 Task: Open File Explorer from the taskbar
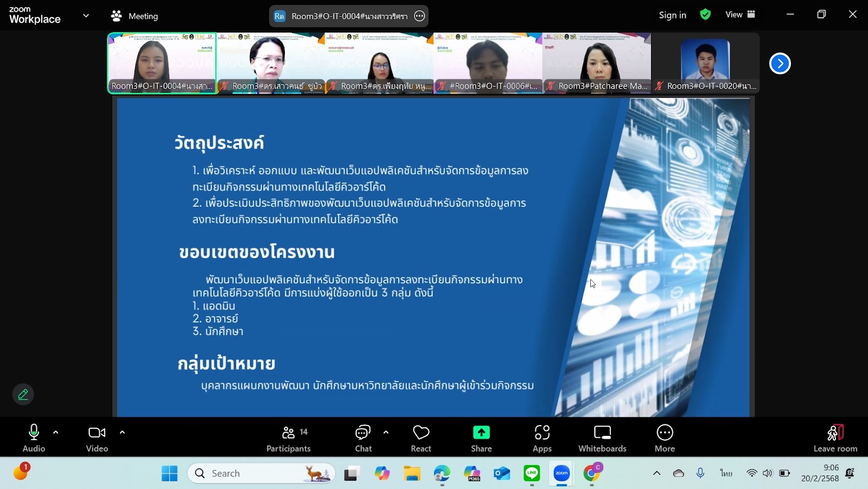point(412,474)
